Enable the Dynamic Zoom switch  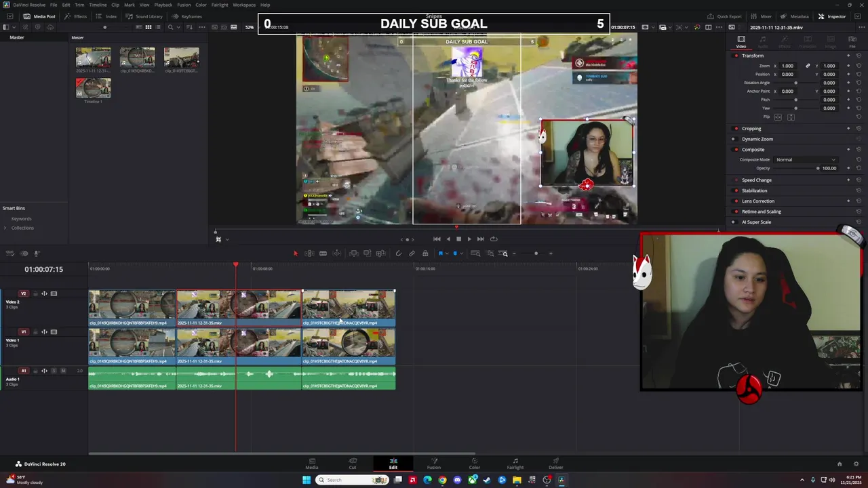pos(734,139)
